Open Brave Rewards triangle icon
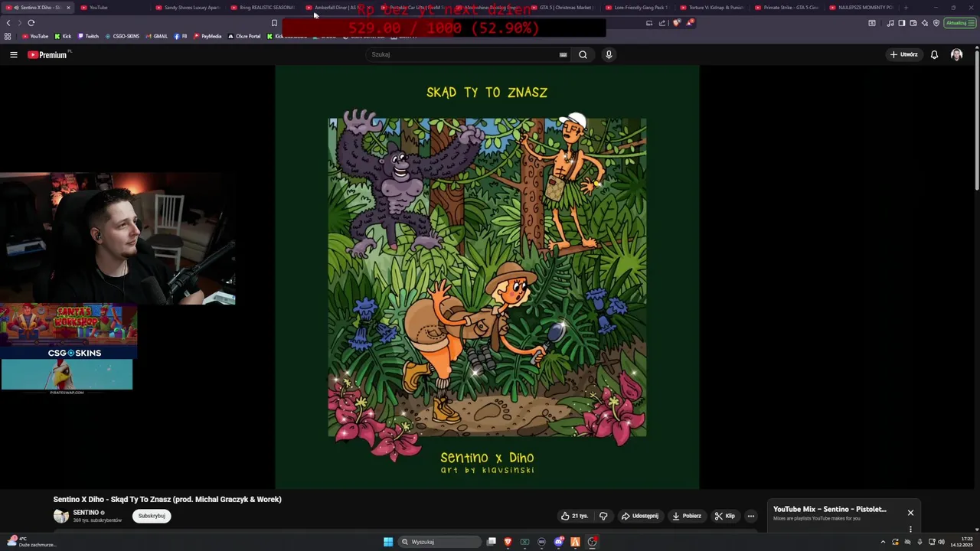This screenshot has width=980, height=551. (689, 23)
